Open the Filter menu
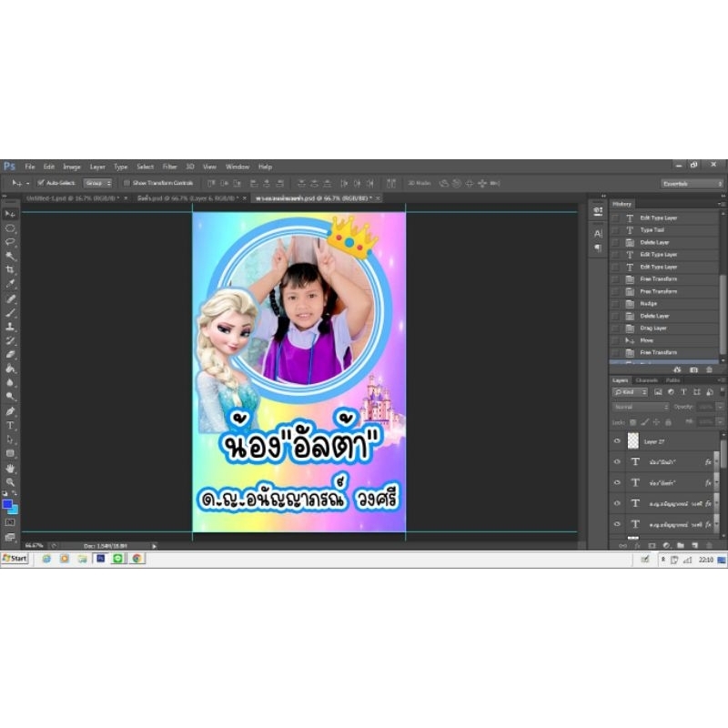728x728 pixels. (x=169, y=167)
